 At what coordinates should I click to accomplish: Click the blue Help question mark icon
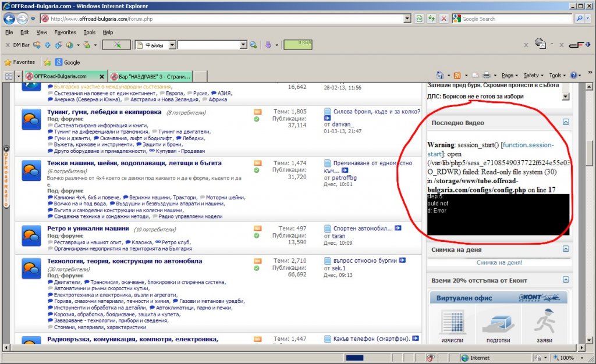573,75
